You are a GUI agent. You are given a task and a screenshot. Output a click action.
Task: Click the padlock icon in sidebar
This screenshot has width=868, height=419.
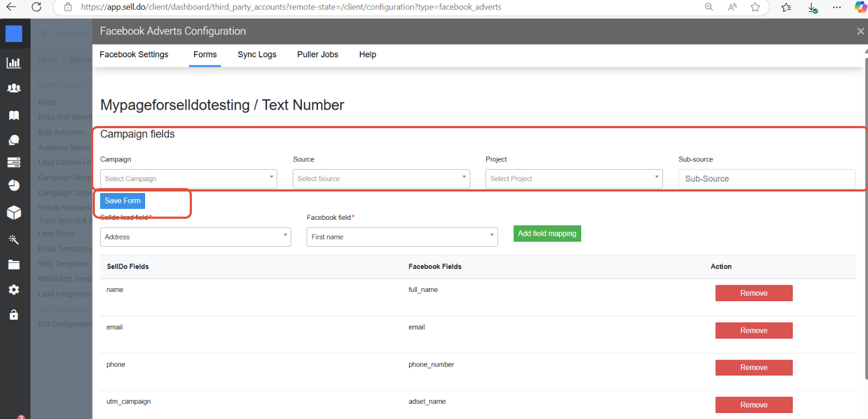tap(14, 315)
